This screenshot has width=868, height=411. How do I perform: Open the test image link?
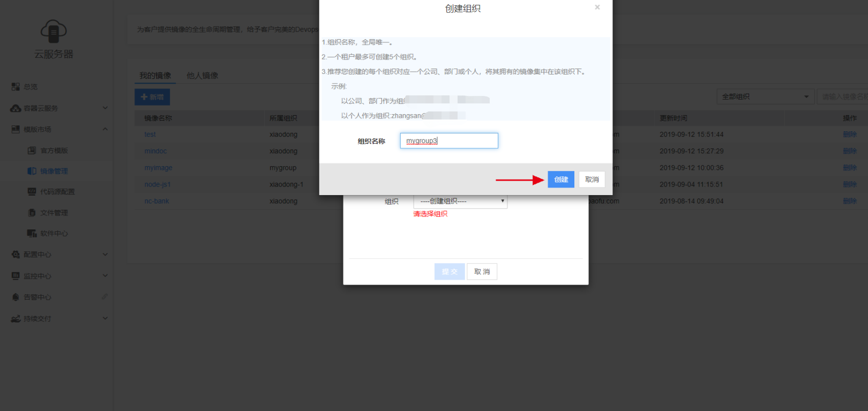150,134
